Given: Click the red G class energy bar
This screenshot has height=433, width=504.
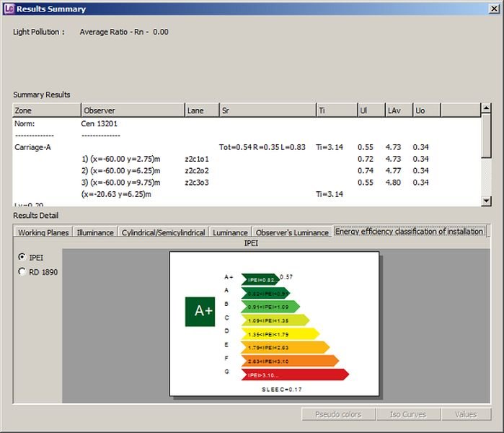Looking at the screenshot, I should (295, 375).
